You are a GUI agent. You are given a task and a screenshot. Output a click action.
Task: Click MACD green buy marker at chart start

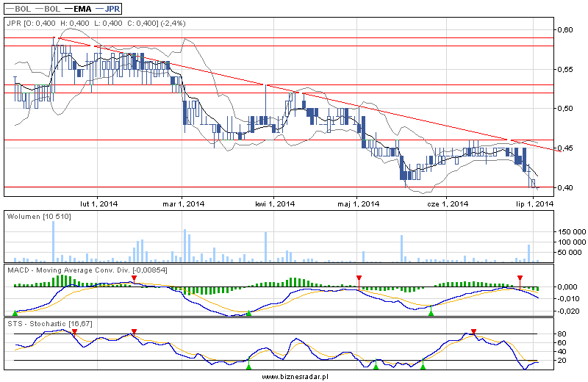coord(15,313)
